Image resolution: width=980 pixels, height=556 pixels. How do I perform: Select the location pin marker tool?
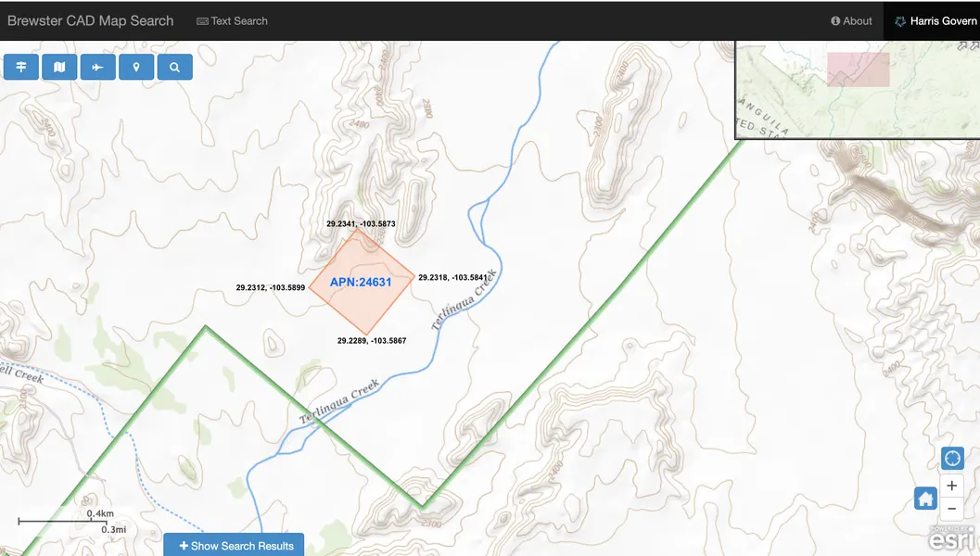coord(136,67)
